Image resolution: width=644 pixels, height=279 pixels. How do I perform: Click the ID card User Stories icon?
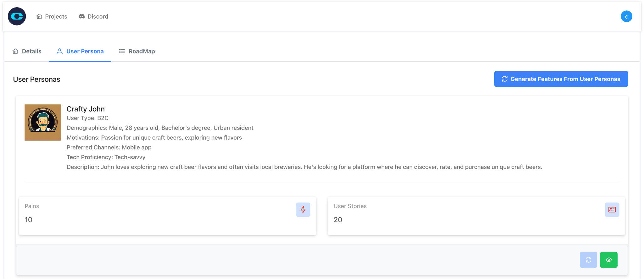(x=612, y=210)
